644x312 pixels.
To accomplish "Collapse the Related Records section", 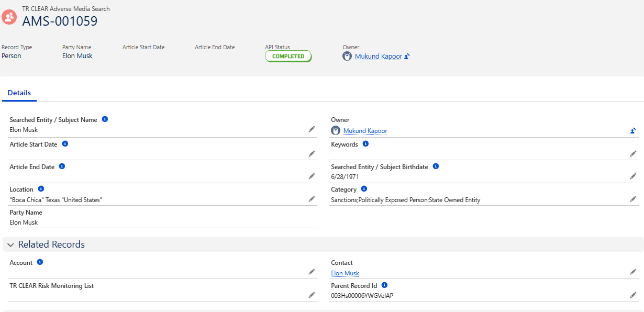I will [x=11, y=245].
